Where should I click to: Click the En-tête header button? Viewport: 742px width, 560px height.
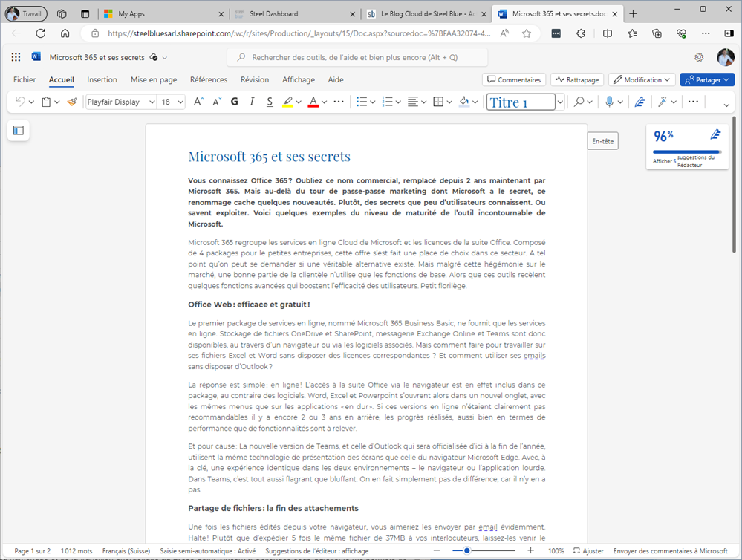pyautogui.click(x=603, y=141)
